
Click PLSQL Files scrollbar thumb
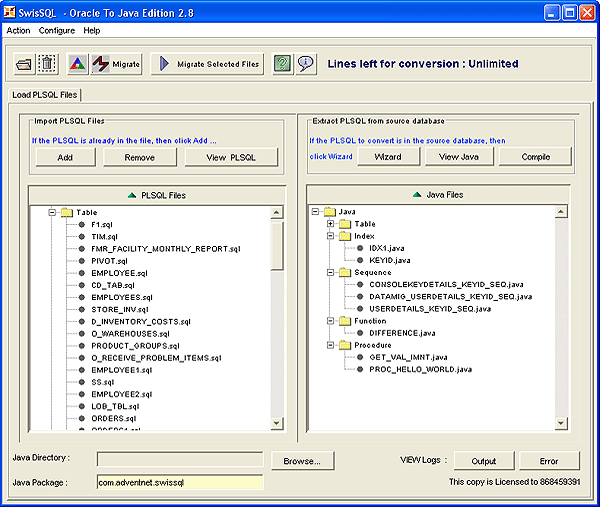click(277, 246)
